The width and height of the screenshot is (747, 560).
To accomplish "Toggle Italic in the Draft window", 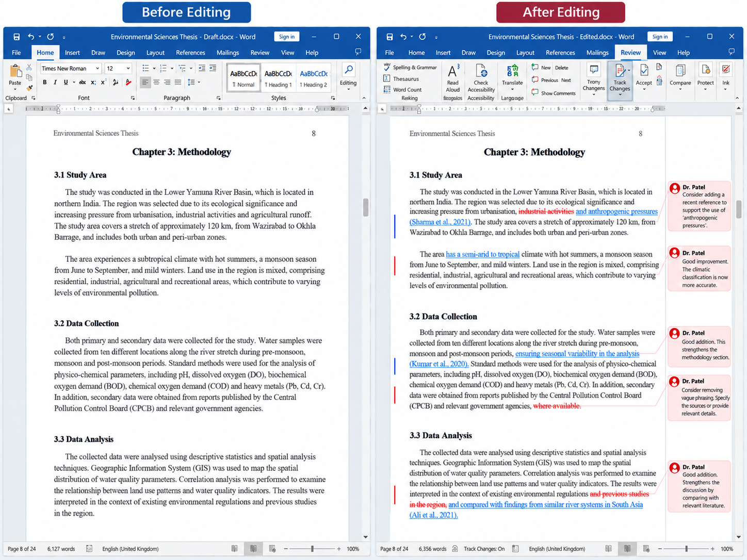I will pyautogui.click(x=55, y=83).
